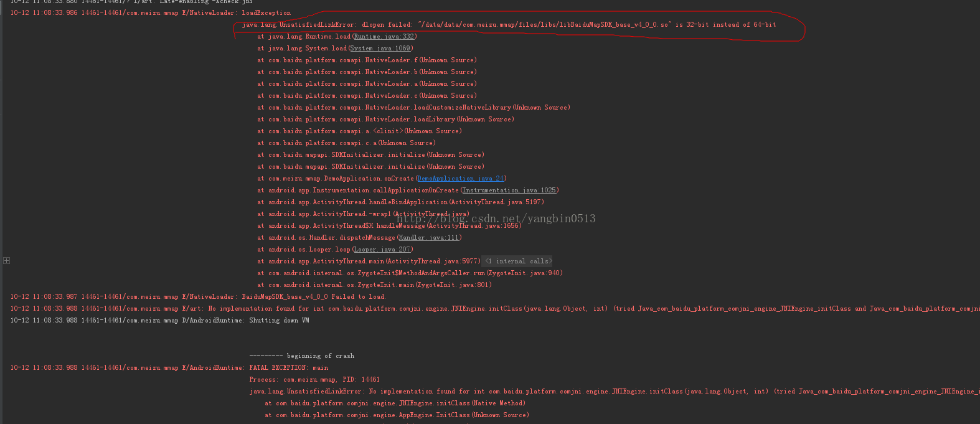Viewport: 980px width, 424px height.
Task: Select the "handleBindApplication(ActivityThread.java:5197)" frame
Action: (x=401, y=202)
